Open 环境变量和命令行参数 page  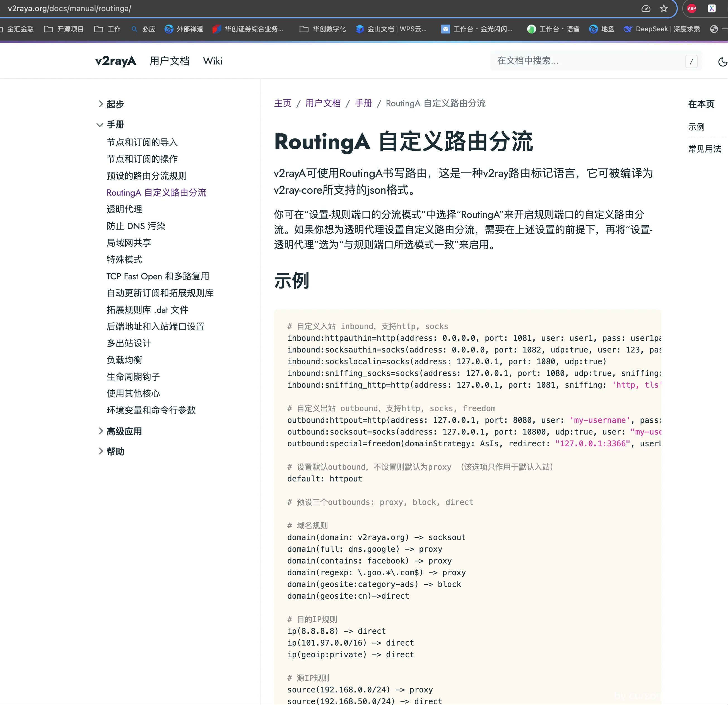pyautogui.click(x=151, y=410)
